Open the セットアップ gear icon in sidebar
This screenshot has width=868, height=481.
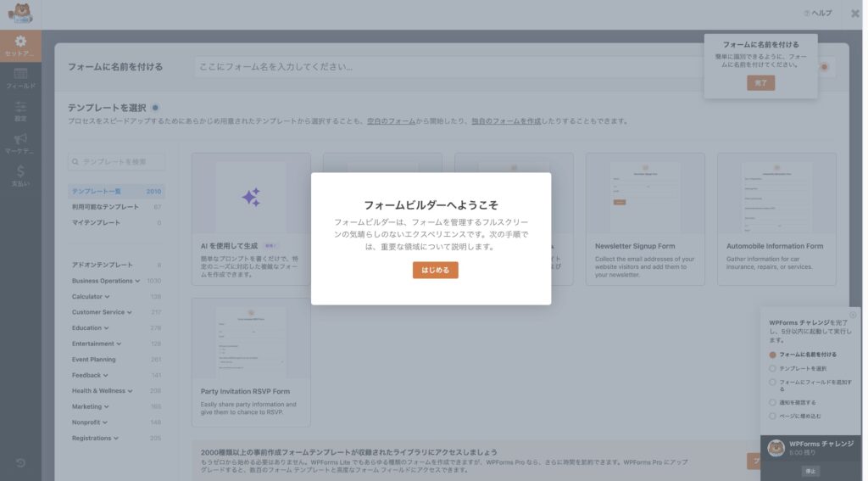point(20,42)
